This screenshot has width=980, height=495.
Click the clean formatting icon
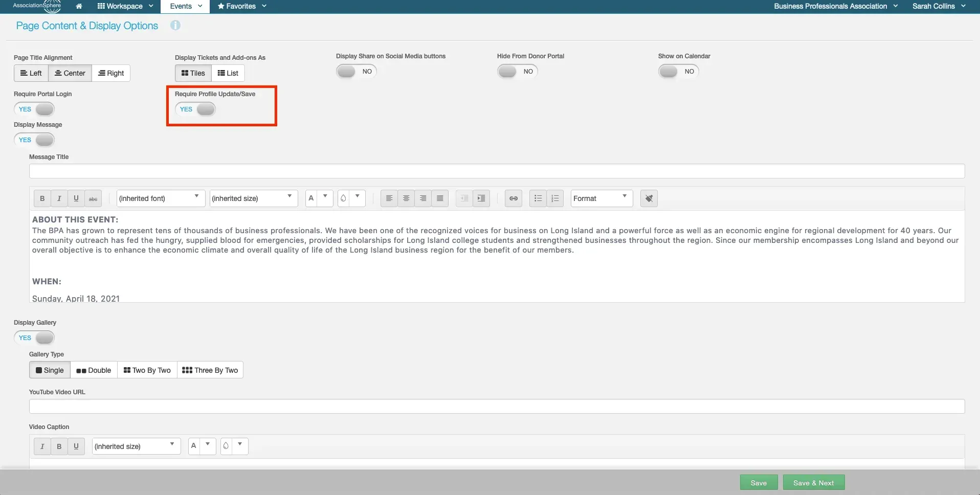pyautogui.click(x=649, y=198)
